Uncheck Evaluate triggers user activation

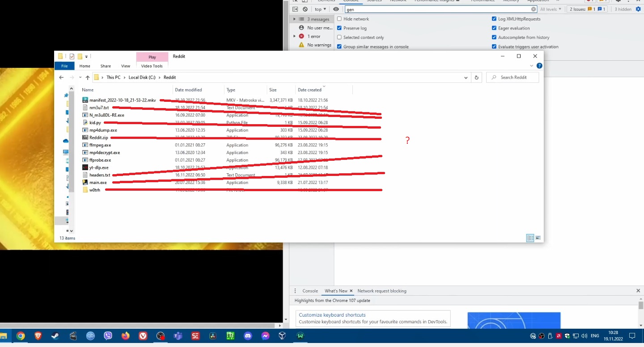(494, 46)
